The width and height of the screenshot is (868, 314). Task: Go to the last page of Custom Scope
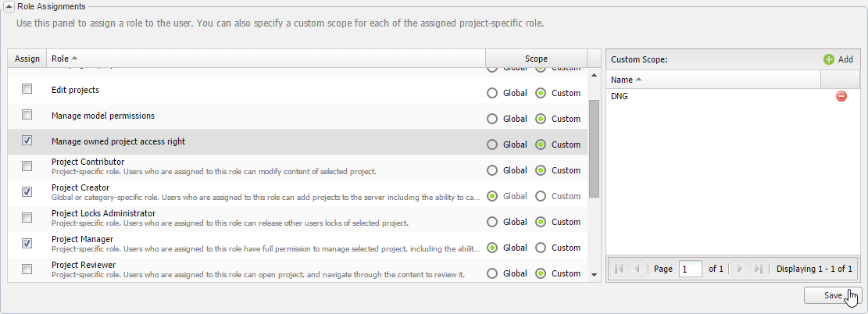[757, 269]
